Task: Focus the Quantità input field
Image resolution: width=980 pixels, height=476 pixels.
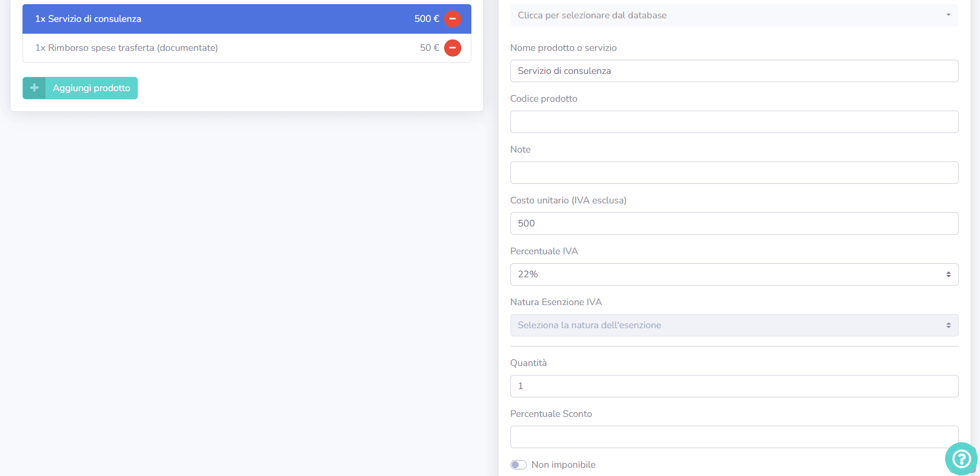Action: point(734,386)
